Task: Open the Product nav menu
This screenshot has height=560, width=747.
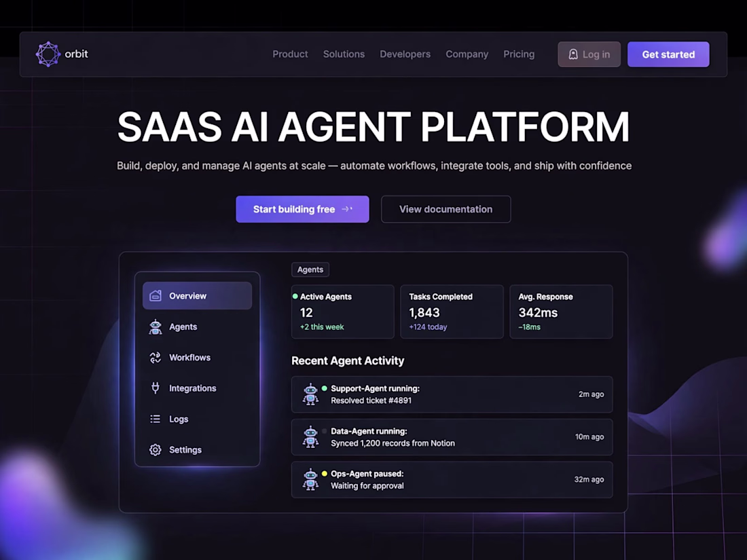Action: click(290, 54)
